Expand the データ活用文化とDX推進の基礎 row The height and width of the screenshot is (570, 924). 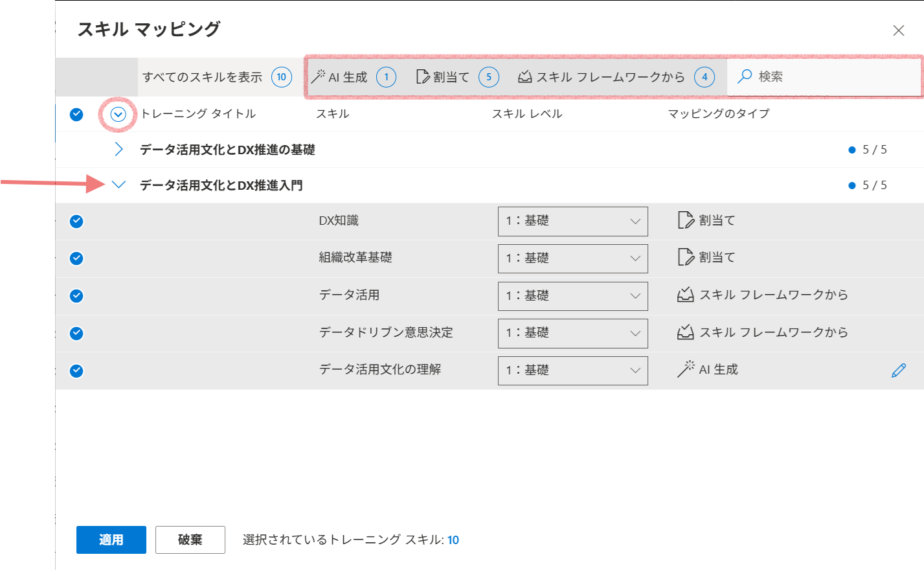pos(118,150)
